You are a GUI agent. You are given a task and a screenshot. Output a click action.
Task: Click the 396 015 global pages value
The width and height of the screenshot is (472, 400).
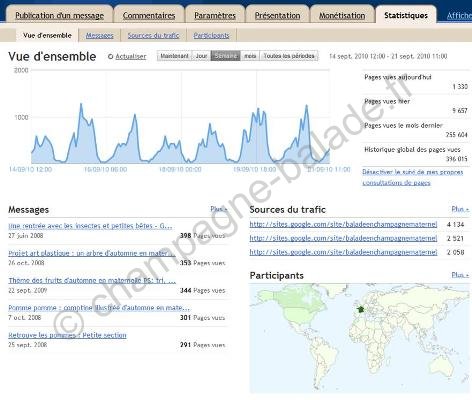tap(457, 159)
